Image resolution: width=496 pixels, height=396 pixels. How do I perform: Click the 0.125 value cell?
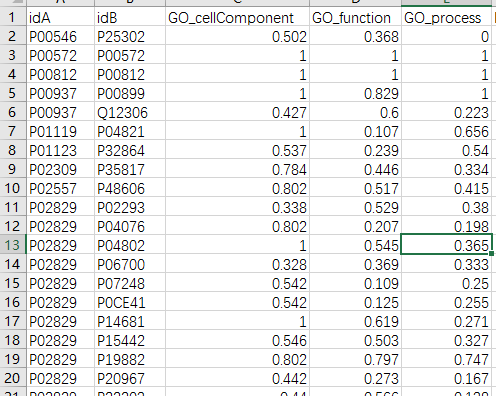point(355,302)
